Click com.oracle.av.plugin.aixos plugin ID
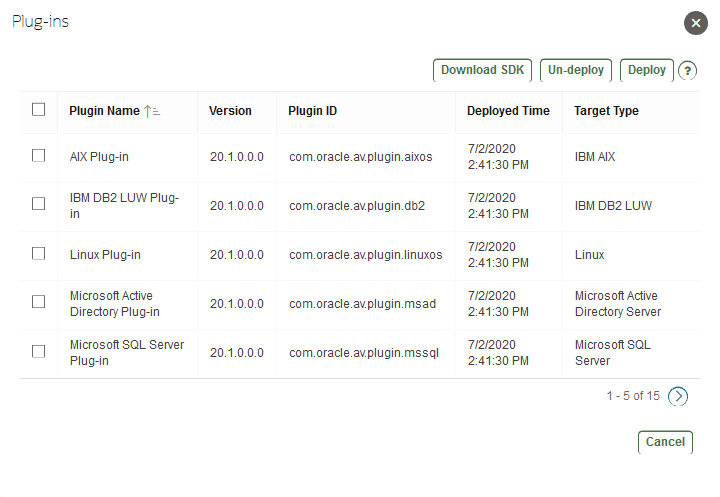Image resolution: width=720 pixels, height=497 pixels. [x=360, y=157]
